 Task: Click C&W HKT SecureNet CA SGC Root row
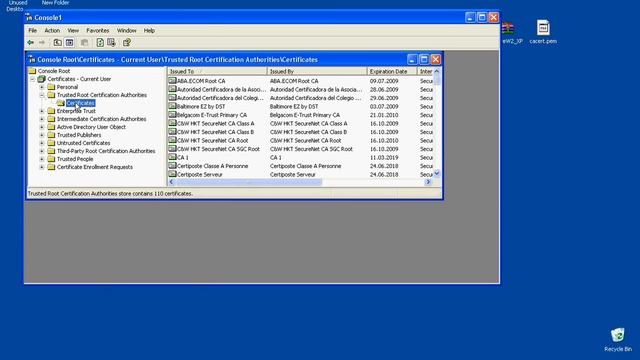click(x=300, y=149)
